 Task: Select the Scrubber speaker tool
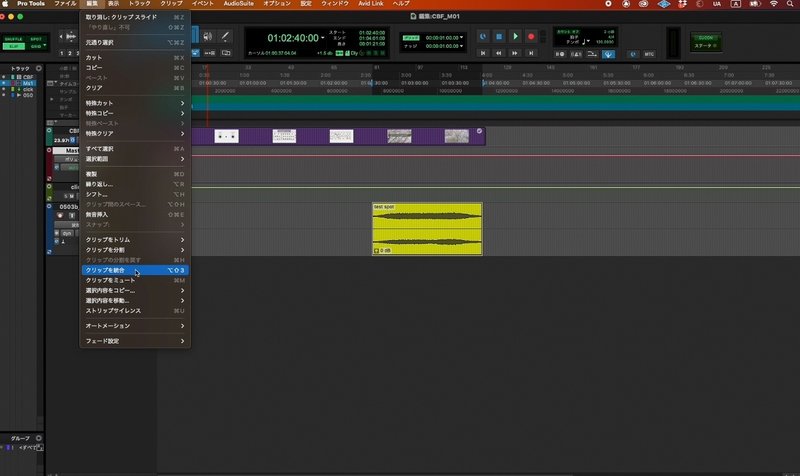208,36
